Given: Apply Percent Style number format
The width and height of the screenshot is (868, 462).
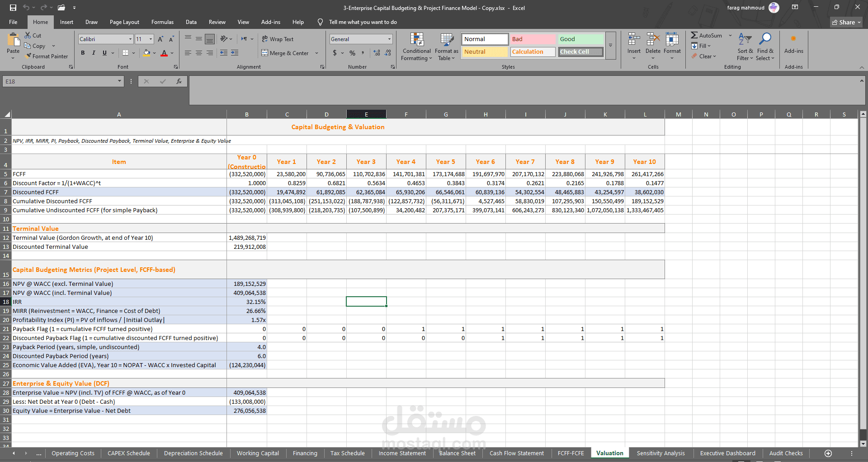Looking at the screenshot, I should click(x=352, y=53).
